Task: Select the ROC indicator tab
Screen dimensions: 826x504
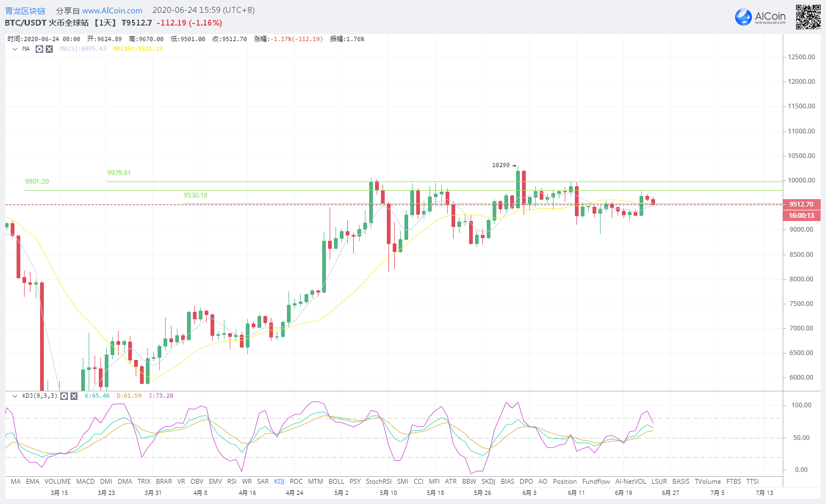Action: [x=296, y=482]
